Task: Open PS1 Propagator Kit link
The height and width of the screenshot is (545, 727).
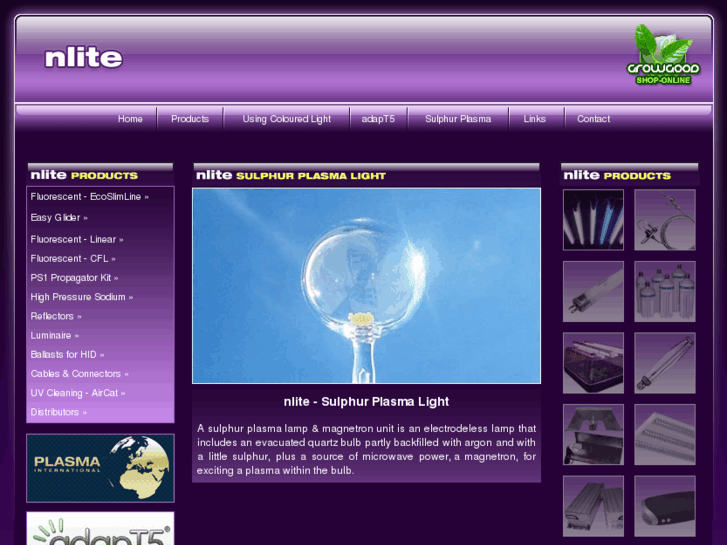Action: 74,278
